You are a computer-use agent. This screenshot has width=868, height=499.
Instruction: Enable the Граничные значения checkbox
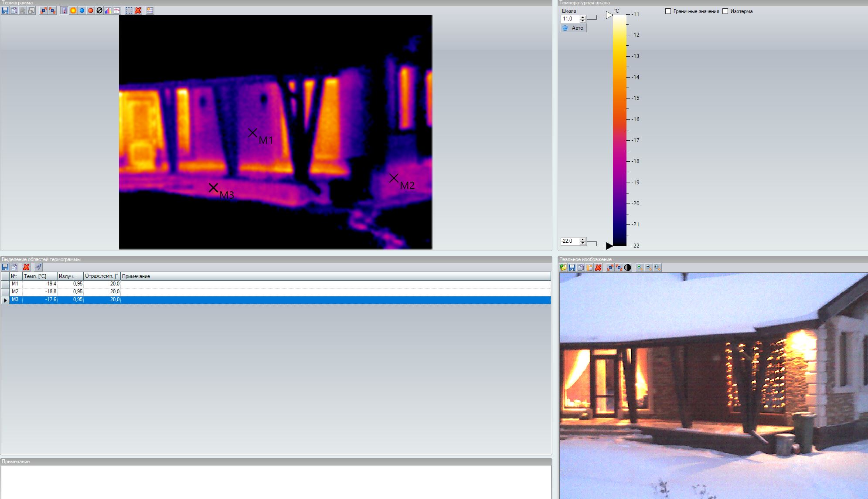pos(668,11)
